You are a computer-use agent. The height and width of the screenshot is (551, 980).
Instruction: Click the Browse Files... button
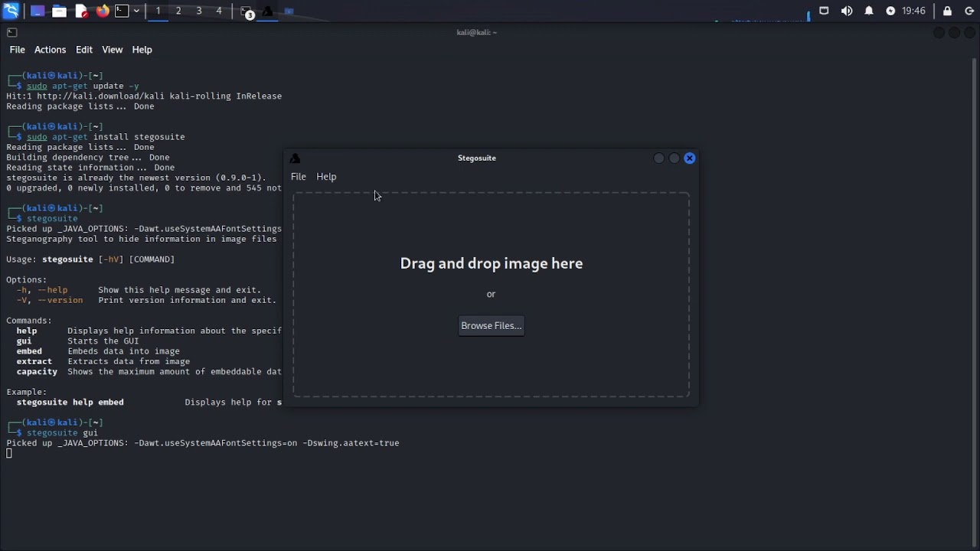click(491, 326)
